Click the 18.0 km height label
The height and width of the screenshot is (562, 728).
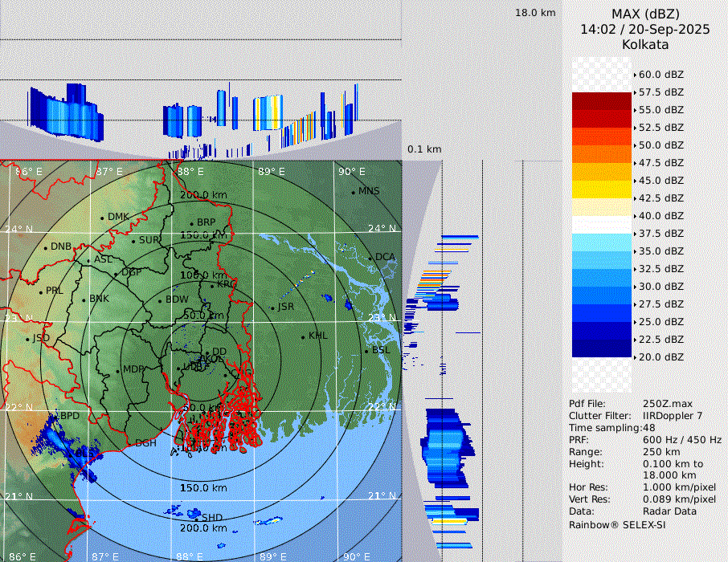[x=535, y=13]
